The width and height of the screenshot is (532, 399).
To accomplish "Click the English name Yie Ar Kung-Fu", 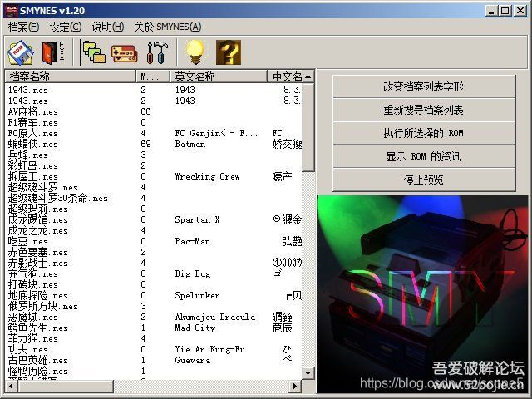I will 210,349.
